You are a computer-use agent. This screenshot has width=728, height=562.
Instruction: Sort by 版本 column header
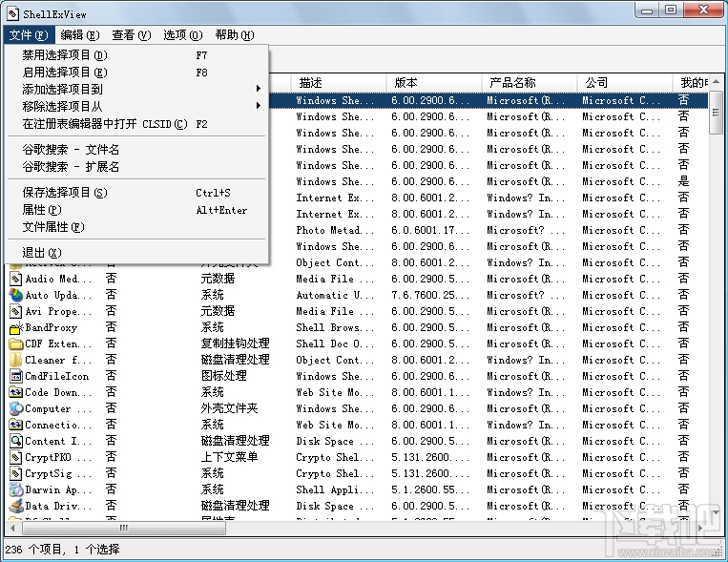coord(434,83)
